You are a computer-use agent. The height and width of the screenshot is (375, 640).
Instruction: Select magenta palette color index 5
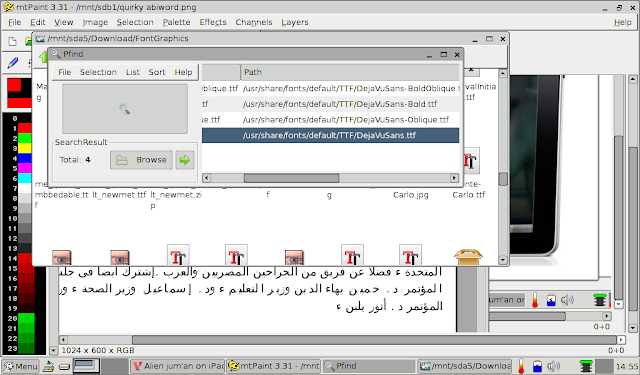pos(24,169)
